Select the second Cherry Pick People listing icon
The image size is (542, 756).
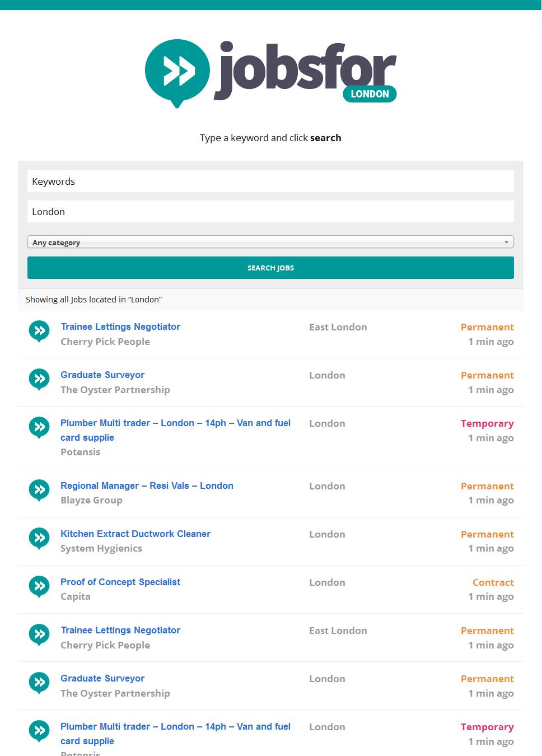[39, 634]
